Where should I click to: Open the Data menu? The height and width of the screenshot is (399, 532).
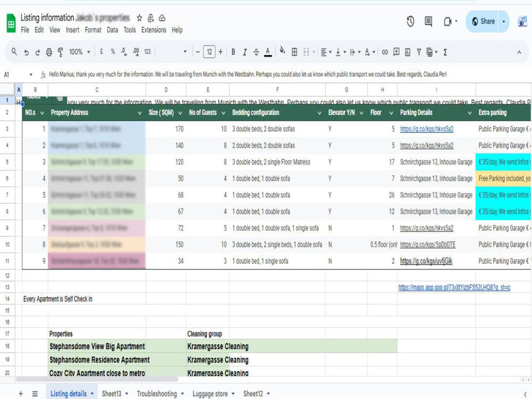(112, 30)
